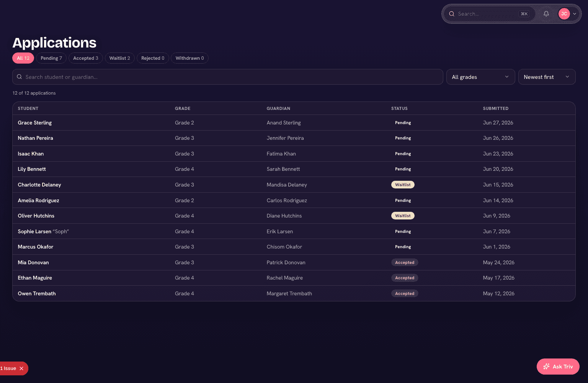Image resolution: width=588 pixels, height=383 pixels.
Task: Click the Lily Bennett student name
Action: (x=32, y=169)
